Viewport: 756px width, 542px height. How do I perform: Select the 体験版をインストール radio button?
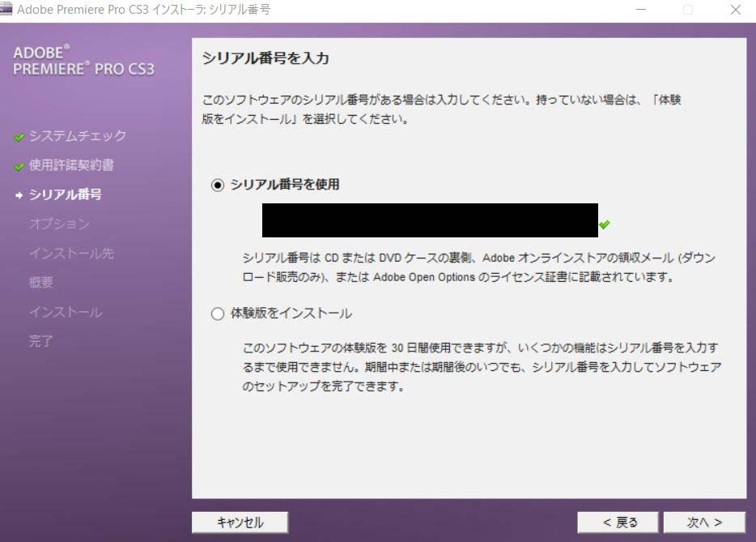point(218,314)
